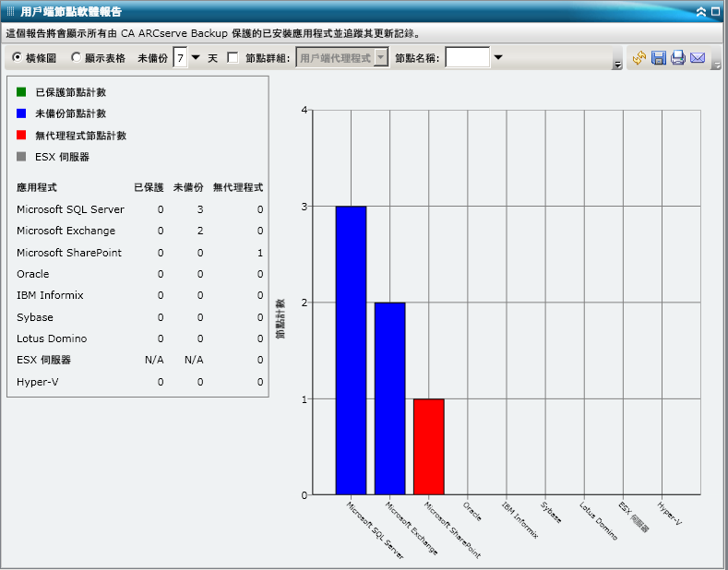Maximize the report panel
The width and height of the screenshot is (728, 570).
[x=715, y=12]
